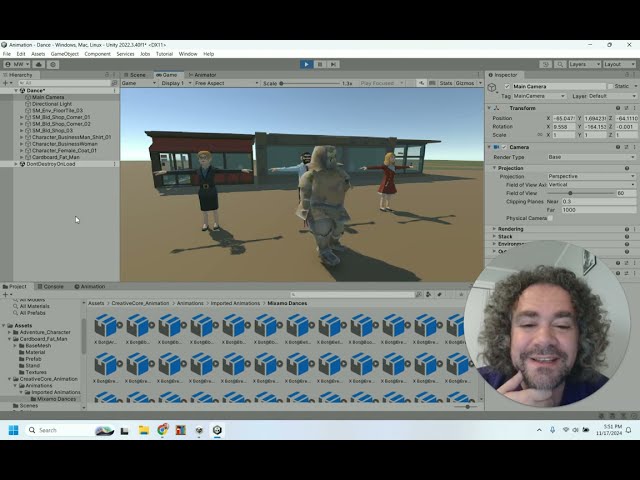Expand Cardboard_Fat_Man in Hierarchy
Screen dimensions: 640x480
pyautogui.click(x=22, y=157)
